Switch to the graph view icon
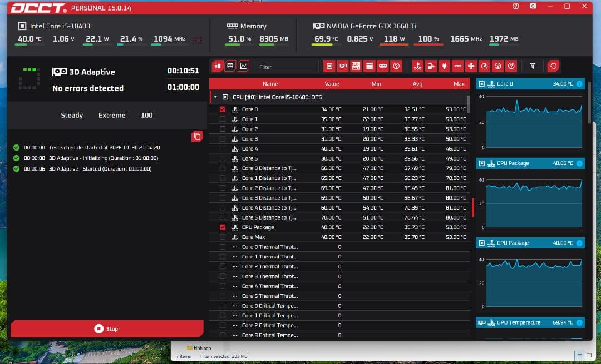The width and height of the screenshot is (601, 364). tap(243, 66)
